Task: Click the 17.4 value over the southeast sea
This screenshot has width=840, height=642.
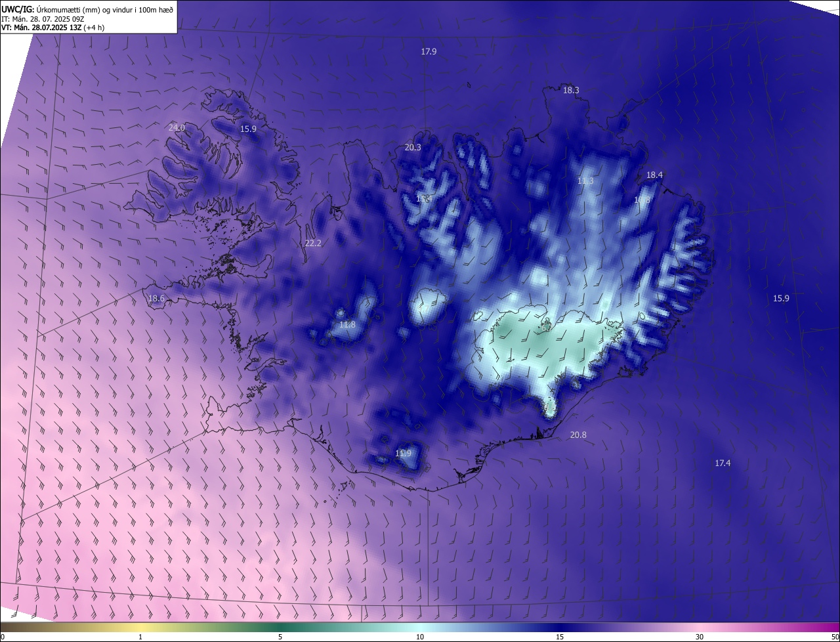Action: (723, 463)
